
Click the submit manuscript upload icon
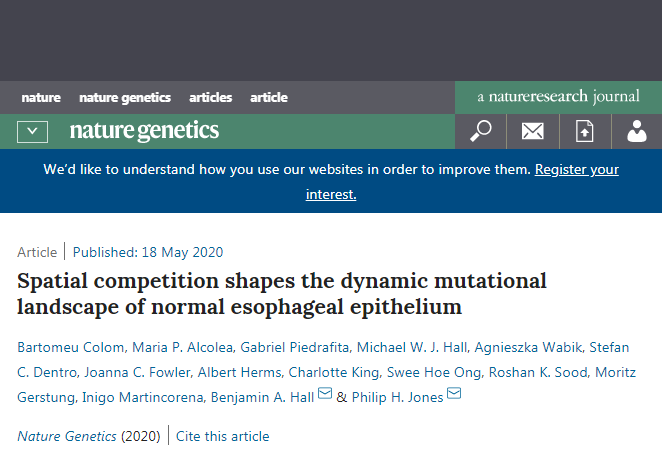(x=584, y=131)
